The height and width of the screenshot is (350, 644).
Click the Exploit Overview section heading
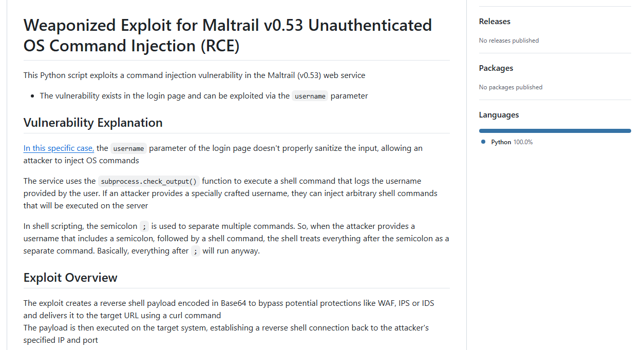70,278
